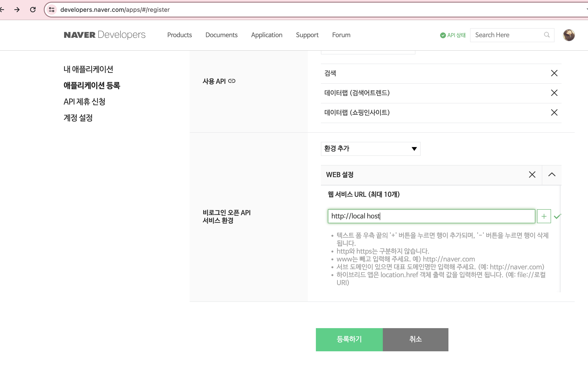Open the Products menu
588x383 pixels.
coord(179,35)
